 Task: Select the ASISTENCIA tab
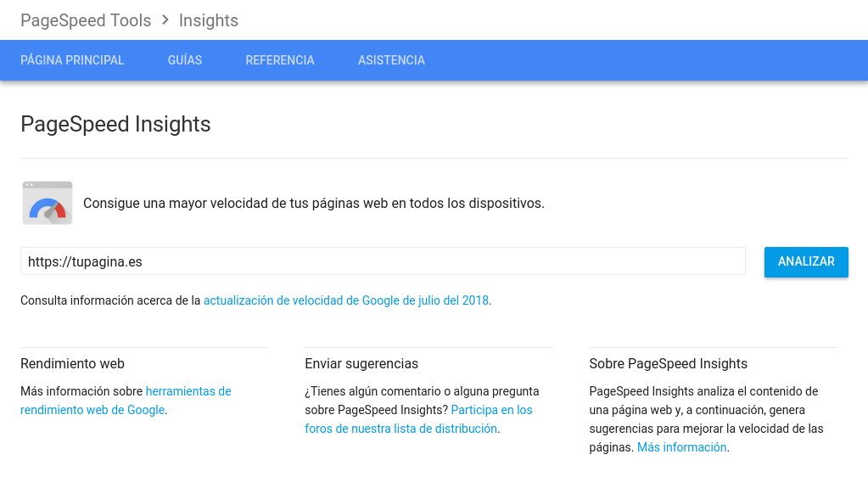[391, 59]
